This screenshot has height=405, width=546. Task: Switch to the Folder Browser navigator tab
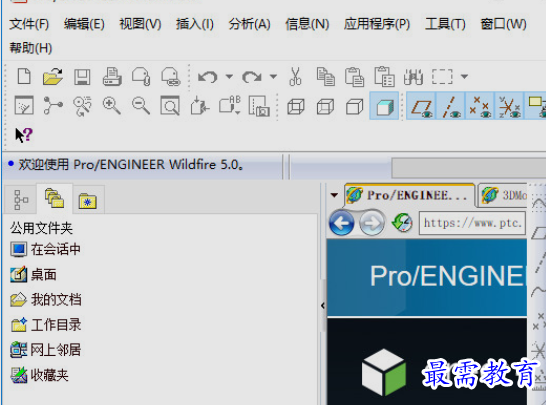54,198
